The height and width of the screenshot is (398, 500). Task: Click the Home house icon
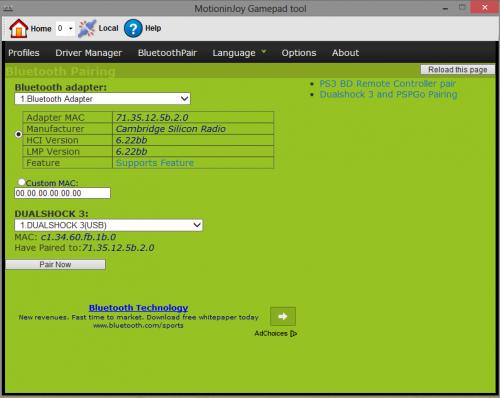18,28
